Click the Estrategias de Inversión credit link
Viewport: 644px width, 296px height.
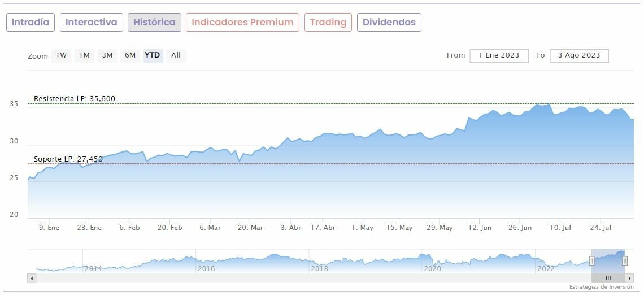(601, 287)
